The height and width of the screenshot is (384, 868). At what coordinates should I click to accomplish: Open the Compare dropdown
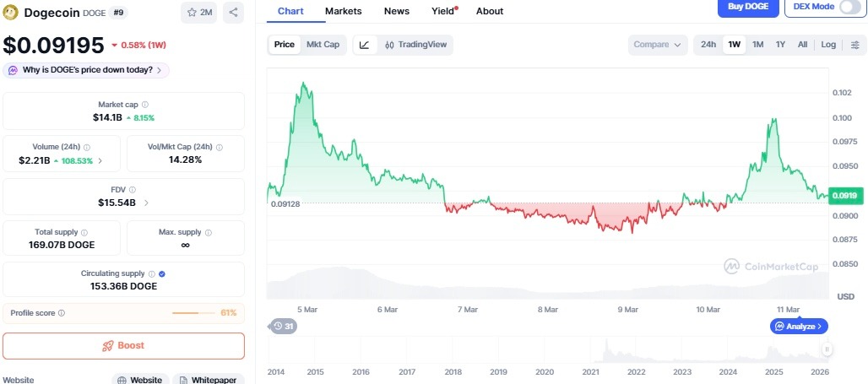[658, 45]
